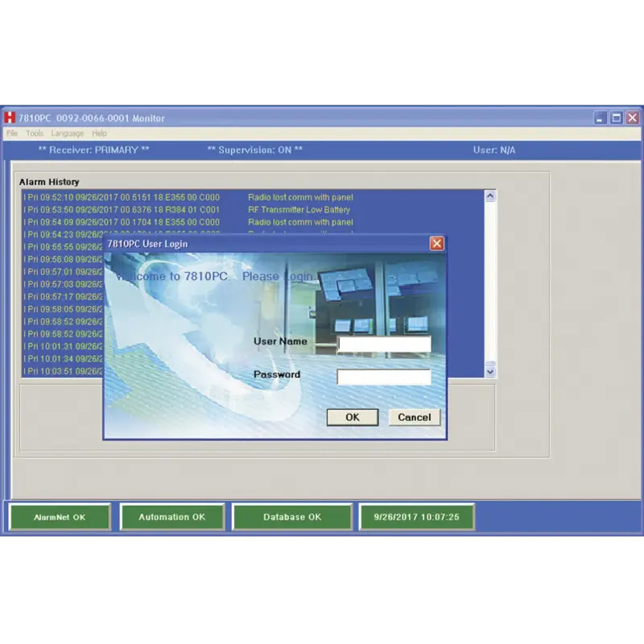Click the Database OK status indicator

[x=291, y=517]
